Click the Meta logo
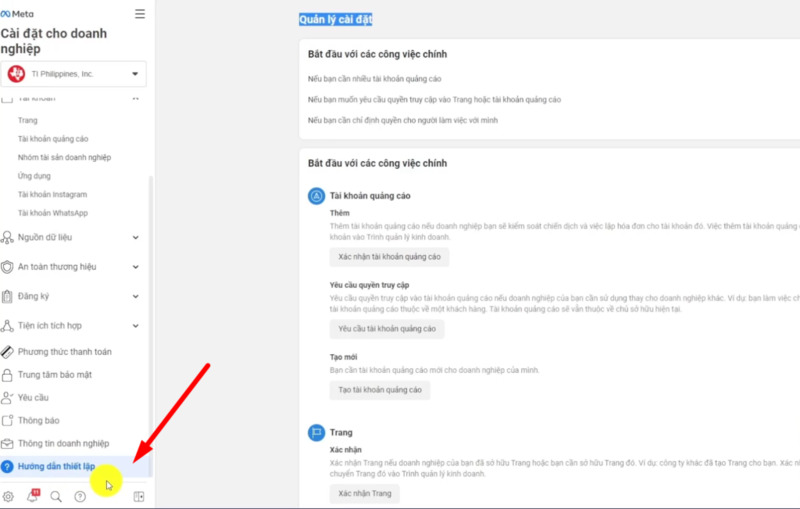Screen dimensions: 800x509 click(17, 14)
